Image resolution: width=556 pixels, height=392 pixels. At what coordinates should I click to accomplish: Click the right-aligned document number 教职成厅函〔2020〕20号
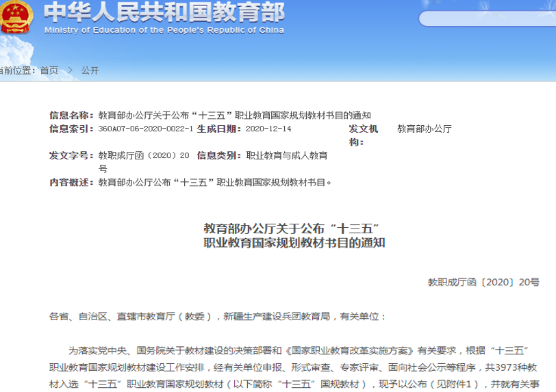coord(483,281)
